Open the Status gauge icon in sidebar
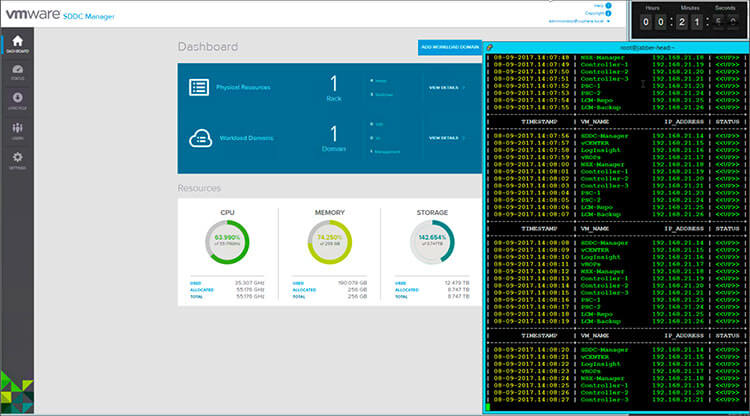 coord(17,70)
